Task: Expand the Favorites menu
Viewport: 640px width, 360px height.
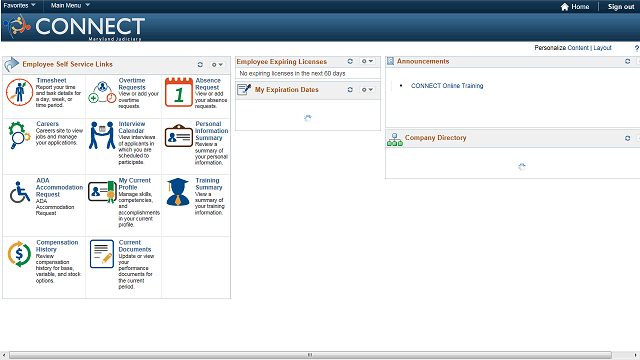Action: pyautogui.click(x=20, y=5)
